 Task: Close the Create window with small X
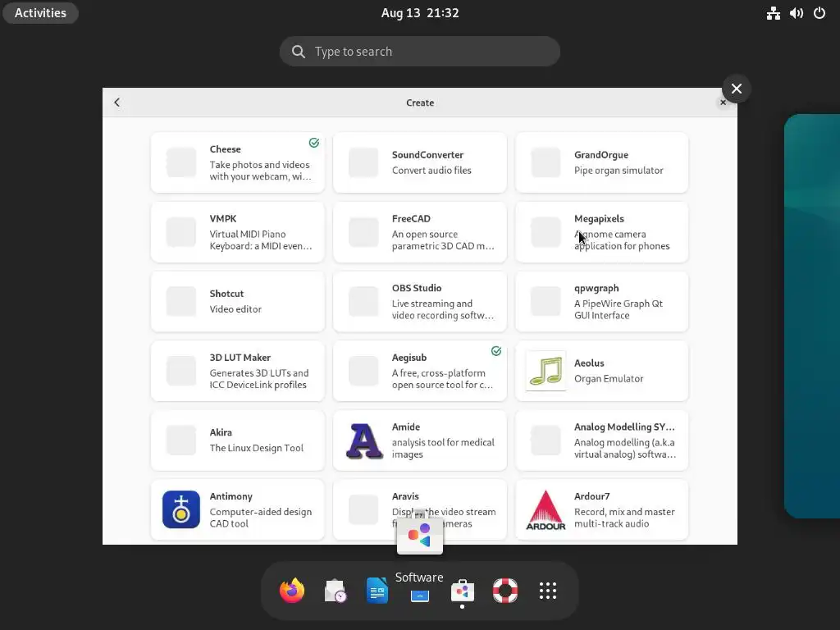click(x=723, y=103)
